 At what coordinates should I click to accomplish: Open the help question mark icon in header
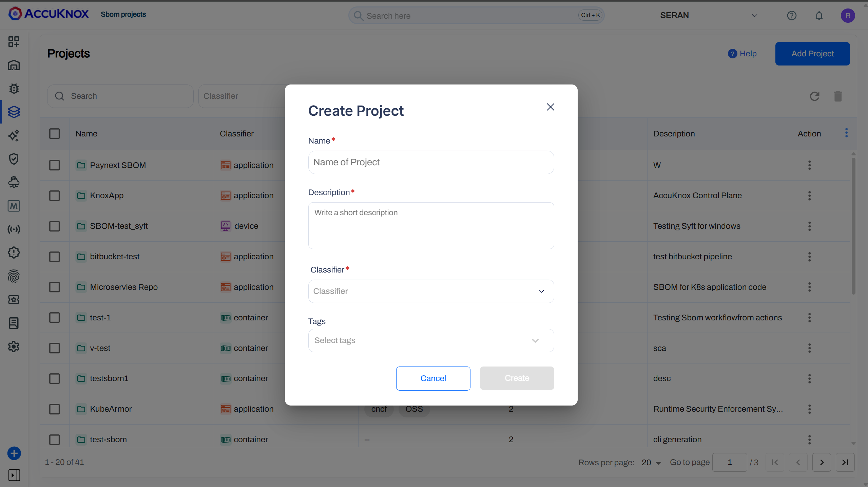792,16
